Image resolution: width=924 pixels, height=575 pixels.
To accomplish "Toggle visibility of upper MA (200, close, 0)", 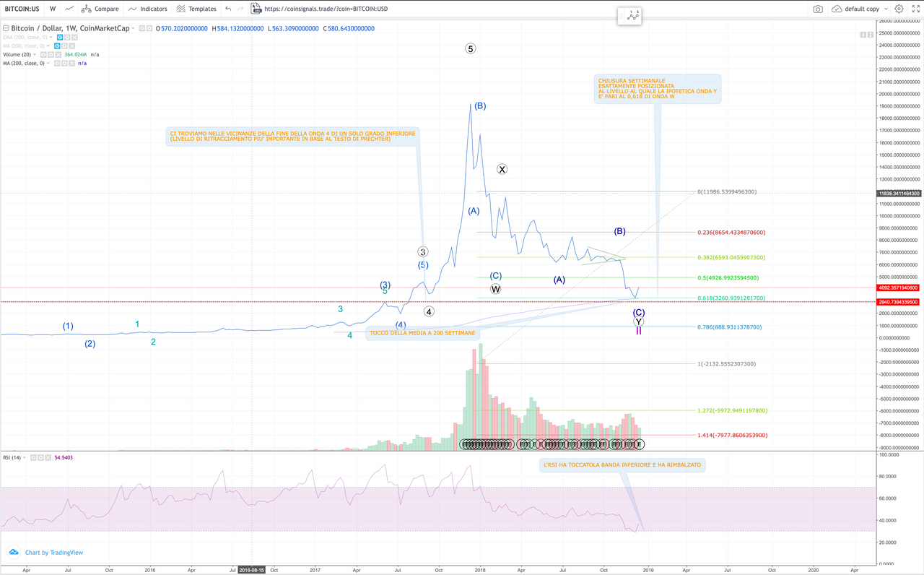I will 57,46.
